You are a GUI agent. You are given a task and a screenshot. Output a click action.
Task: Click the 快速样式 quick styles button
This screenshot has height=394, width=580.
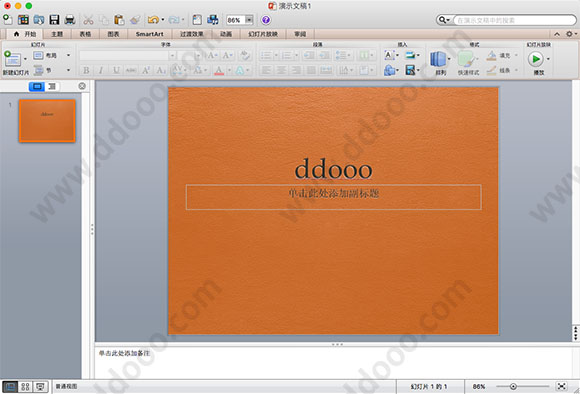click(468, 63)
